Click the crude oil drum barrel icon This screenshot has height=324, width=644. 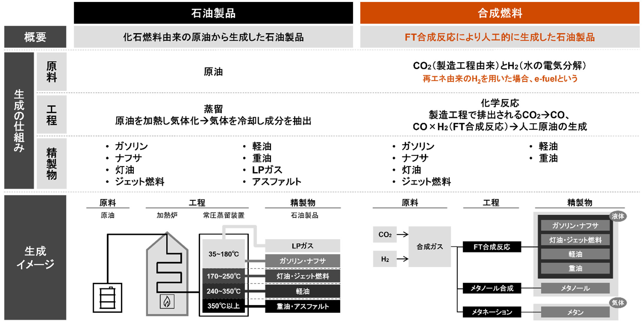pyautogui.click(x=108, y=298)
